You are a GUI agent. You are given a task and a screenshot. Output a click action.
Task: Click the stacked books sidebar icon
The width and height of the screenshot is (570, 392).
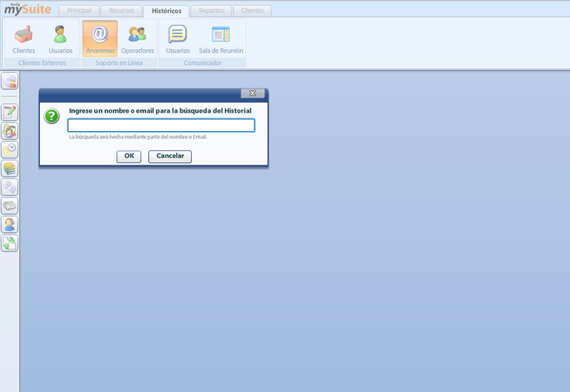tap(10, 169)
